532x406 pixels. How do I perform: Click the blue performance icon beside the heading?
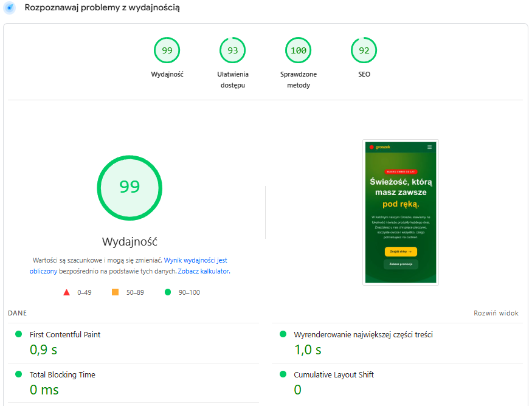[x=10, y=7]
